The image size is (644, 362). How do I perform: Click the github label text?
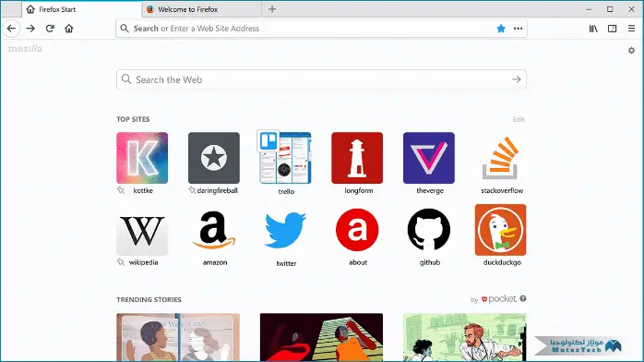[430, 262]
